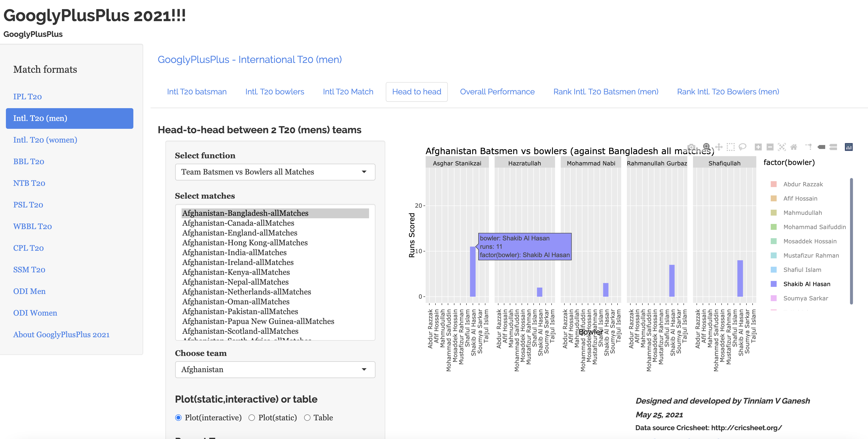Reset axes with the home icon
Viewport: 868px width, 439px height.
pos(793,147)
